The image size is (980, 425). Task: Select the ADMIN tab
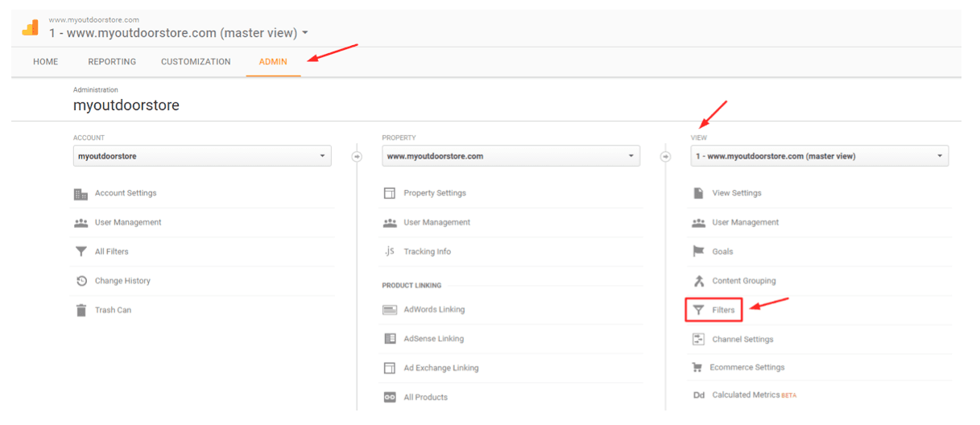pyautogui.click(x=273, y=62)
